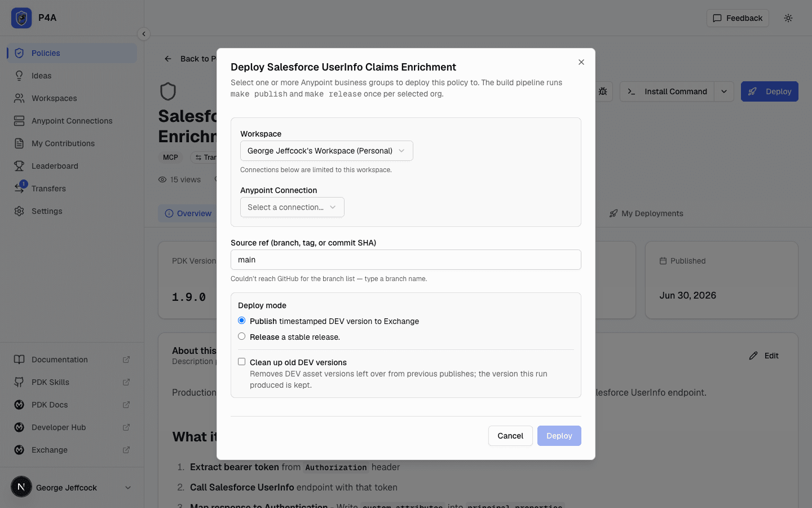Screen dimensions: 812x508
Task: Click the Transfers icon with notification badge
Action: [19, 188]
